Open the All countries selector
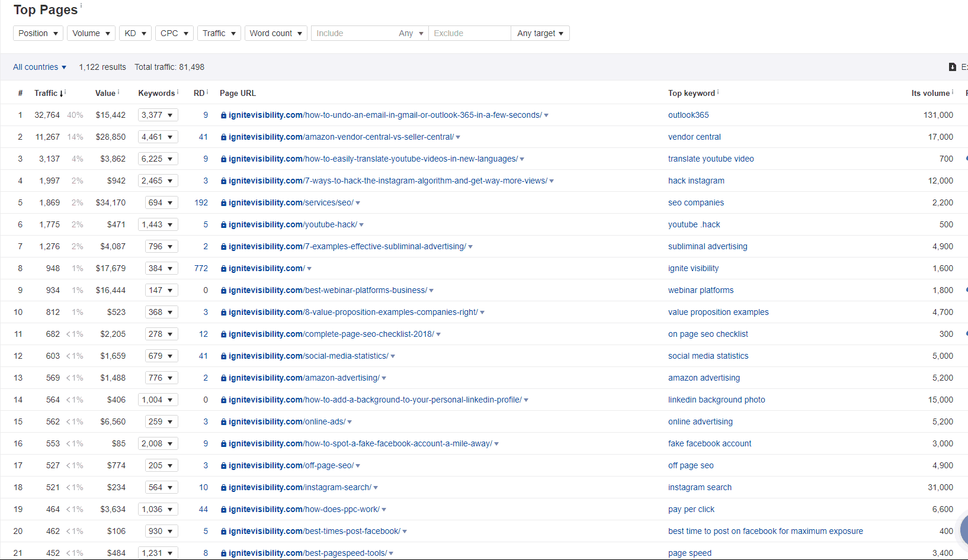The width and height of the screenshot is (968, 560). tap(39, 67)
